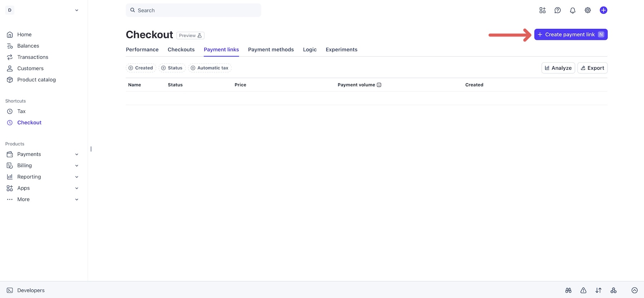Image resolution: width=644 pixels, height=298 pixels.
Task: Open Tax shortcut
Action: click(x=21, y=111)
